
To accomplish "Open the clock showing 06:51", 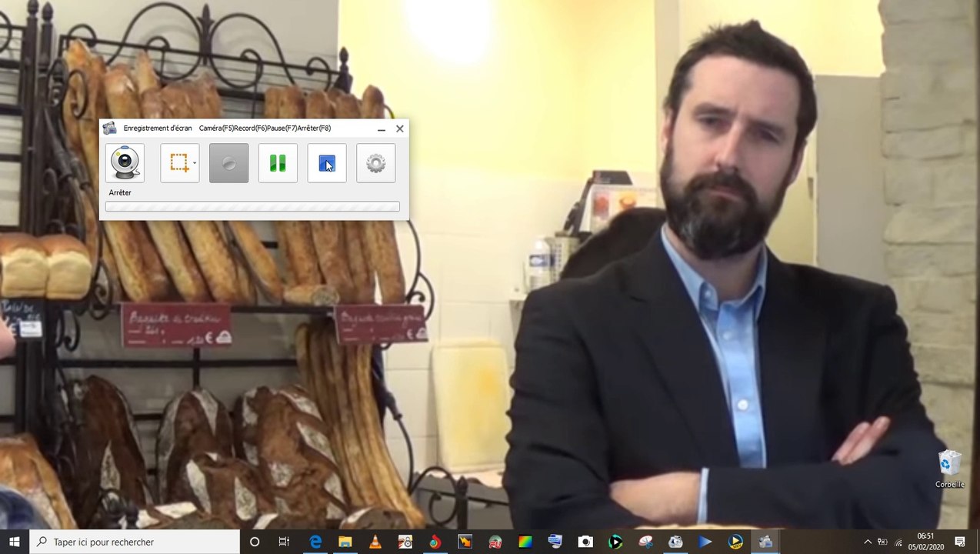I will coord(925,542).
